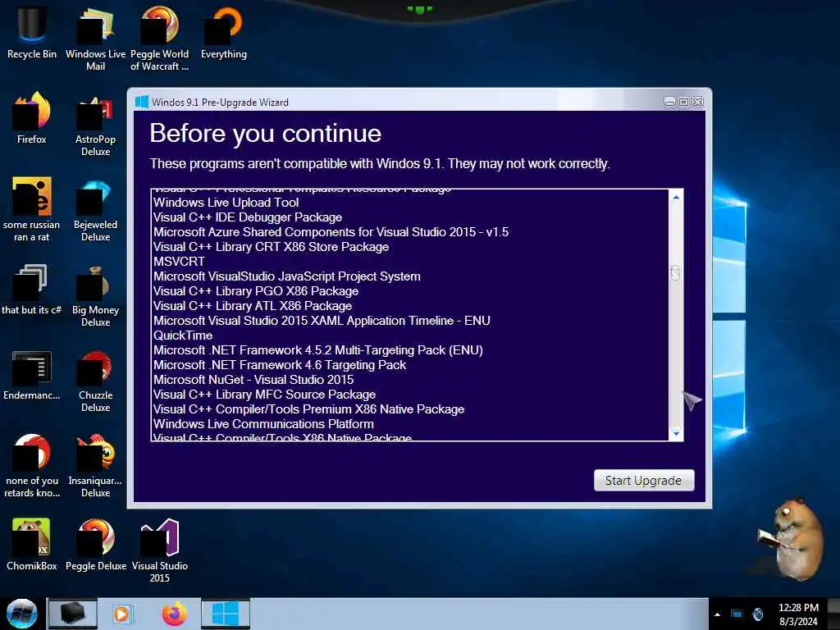
Task: Click the list scrollbar down arrow
Action: coord(676,431)
